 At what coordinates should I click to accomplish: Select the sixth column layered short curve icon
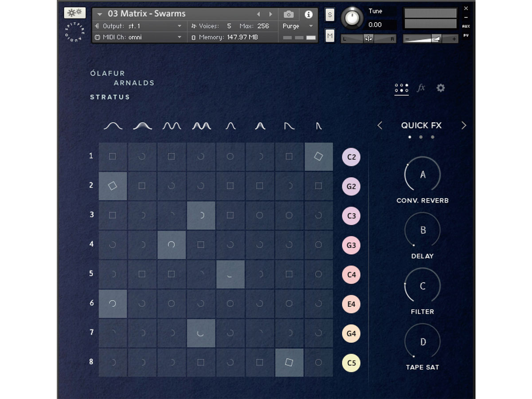click(260, 126)
